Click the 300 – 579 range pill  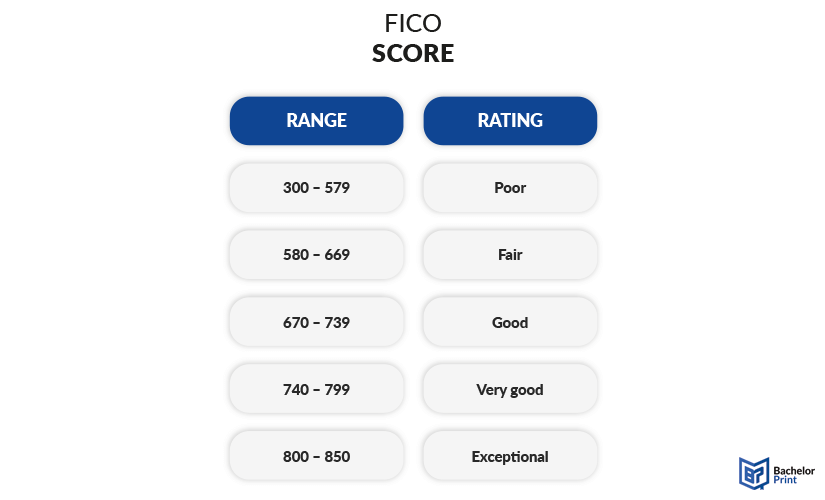coord(316,187)
